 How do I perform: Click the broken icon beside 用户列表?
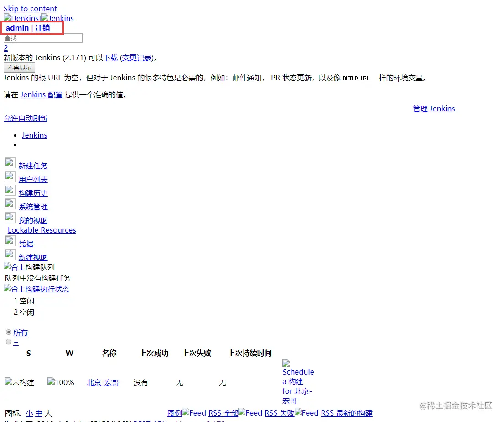pos(10,177)
